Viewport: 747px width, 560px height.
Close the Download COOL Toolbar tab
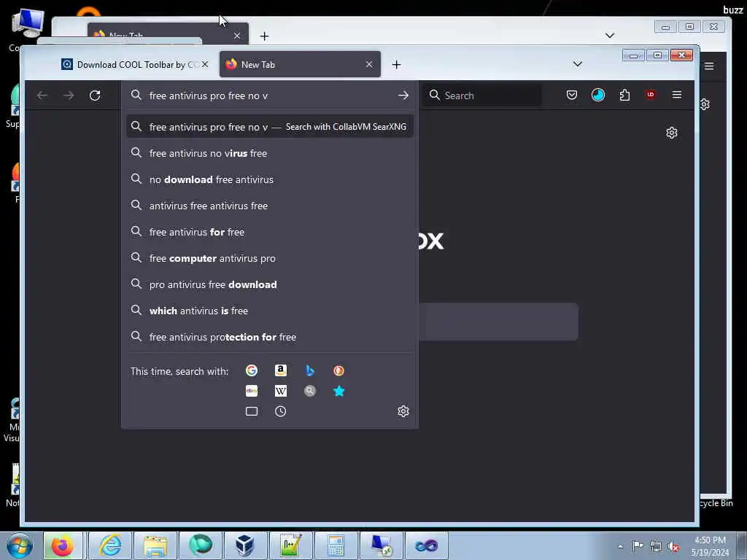pyautogui.click(x=205, y=64)
